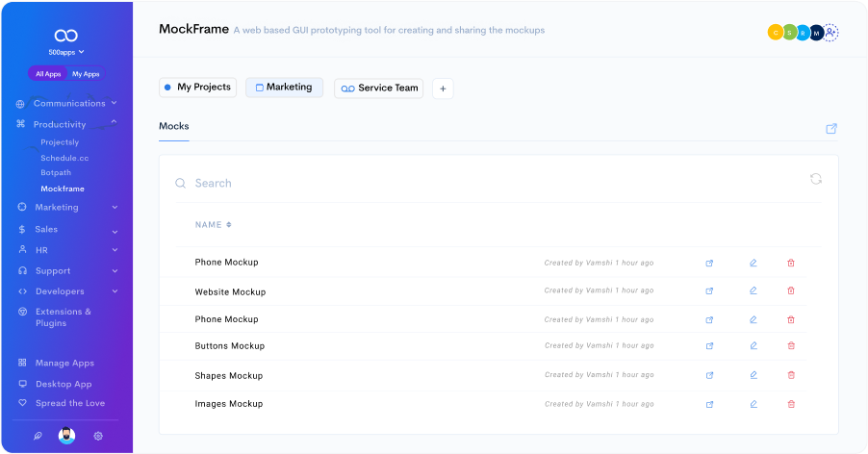Open the Service Team tab
Screen dimensions: 868x454
[380, 88]
